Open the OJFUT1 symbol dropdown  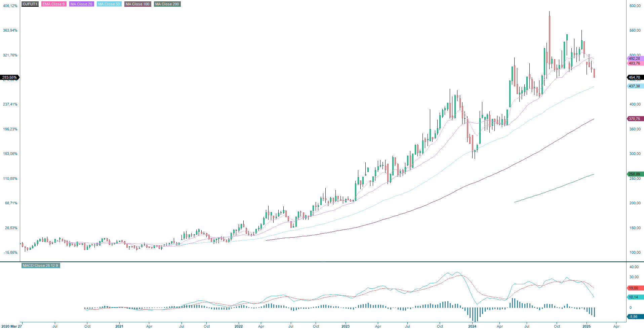30,4
